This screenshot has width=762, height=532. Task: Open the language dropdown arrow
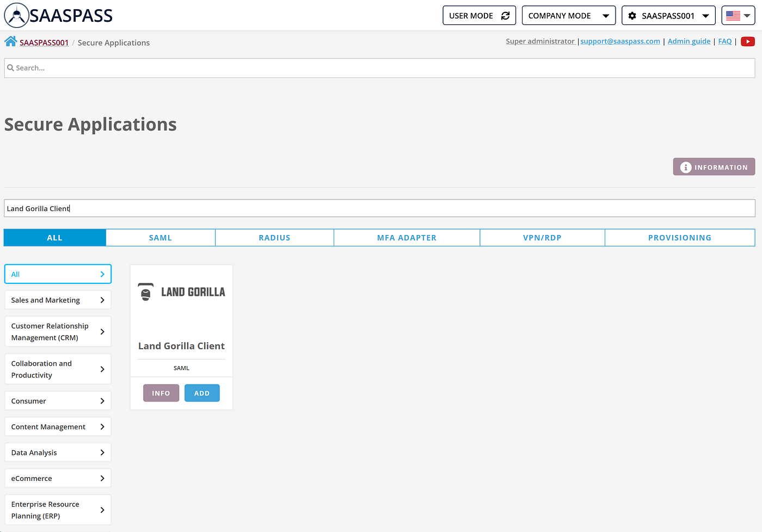tap(747, 16)
